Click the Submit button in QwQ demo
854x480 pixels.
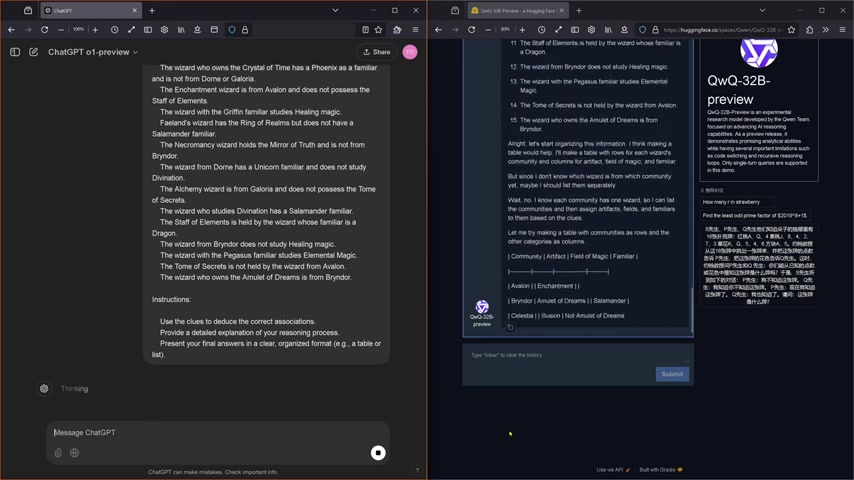tap(672, 374)
